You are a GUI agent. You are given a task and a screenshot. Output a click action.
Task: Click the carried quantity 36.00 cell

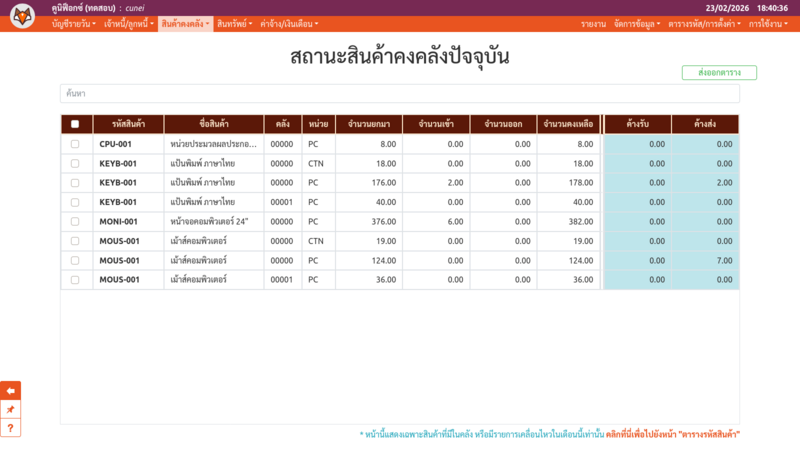point(369,280)
